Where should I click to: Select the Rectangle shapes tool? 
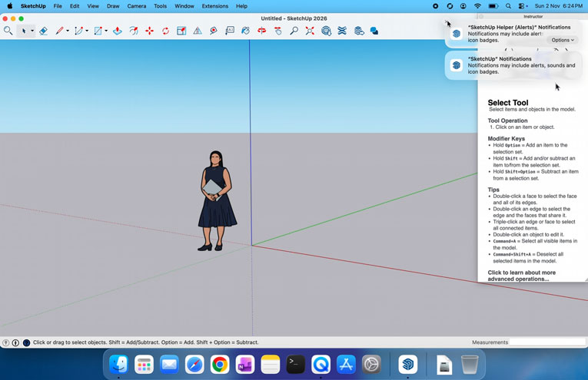98,31
